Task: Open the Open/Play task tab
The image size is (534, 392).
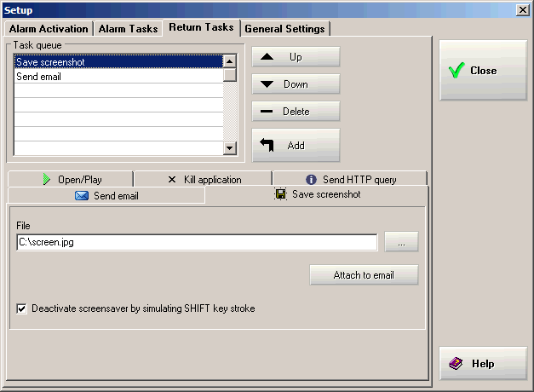Action: click(x=71, y=180)
